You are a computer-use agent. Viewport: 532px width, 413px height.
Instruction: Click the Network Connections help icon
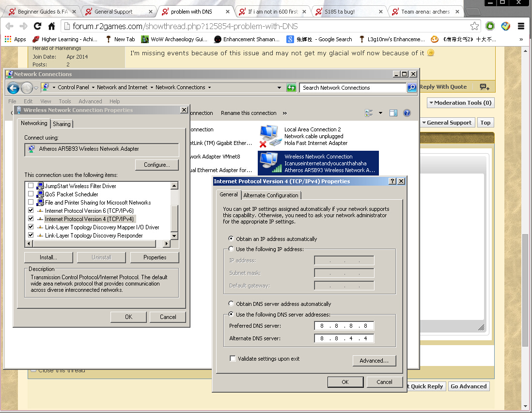(x=407, y=113)
